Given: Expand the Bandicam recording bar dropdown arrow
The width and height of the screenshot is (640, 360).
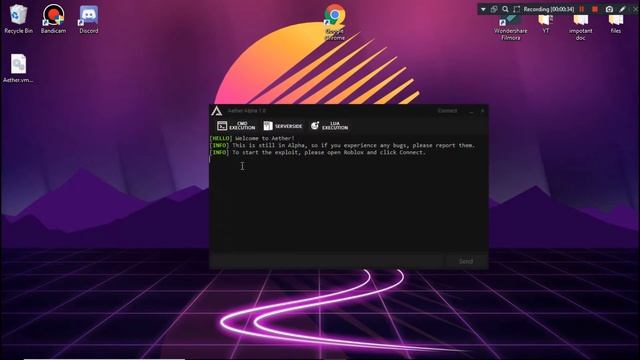Looking at the screenshot, I should (483, 9).
